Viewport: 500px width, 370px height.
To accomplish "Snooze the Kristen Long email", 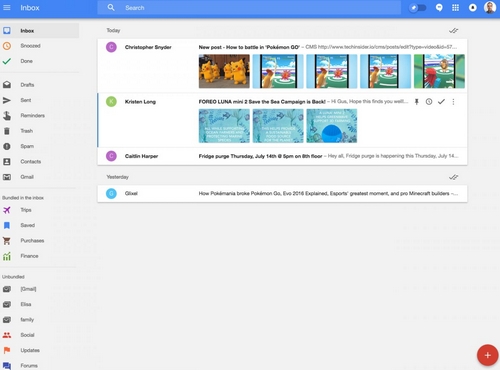I will click(429, 102).
